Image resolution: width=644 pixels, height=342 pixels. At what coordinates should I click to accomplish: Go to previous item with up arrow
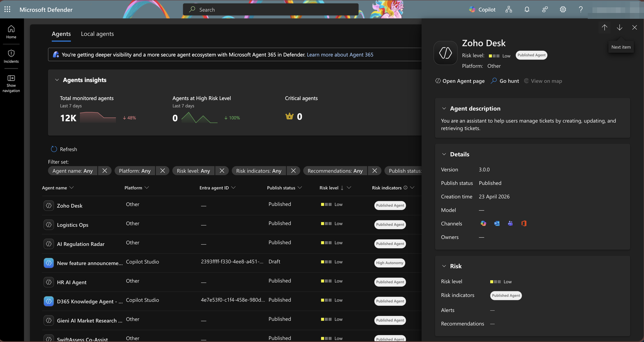605,27
